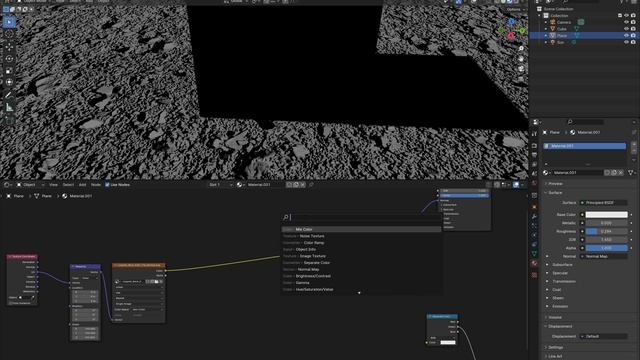The image size is (640, 360).
Task: Click the unlink material X in node header
Action: (302, 184)
